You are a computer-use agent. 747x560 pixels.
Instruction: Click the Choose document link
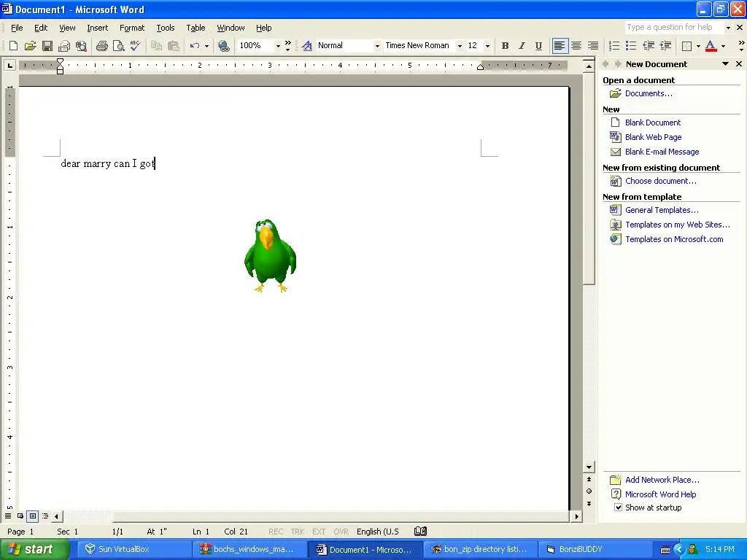[661, 181]
